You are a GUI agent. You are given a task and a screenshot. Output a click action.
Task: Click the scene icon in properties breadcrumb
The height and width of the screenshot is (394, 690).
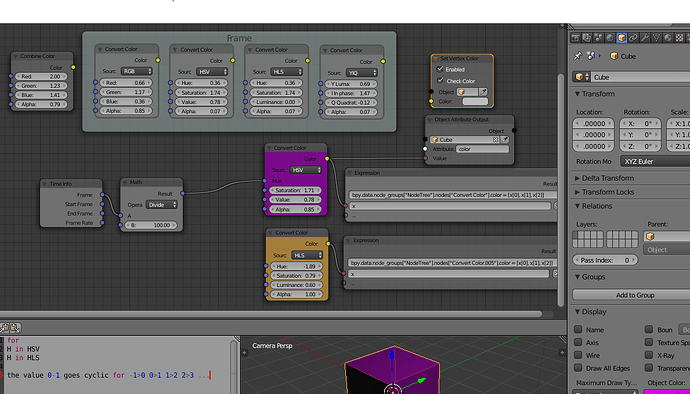(591, 56)
